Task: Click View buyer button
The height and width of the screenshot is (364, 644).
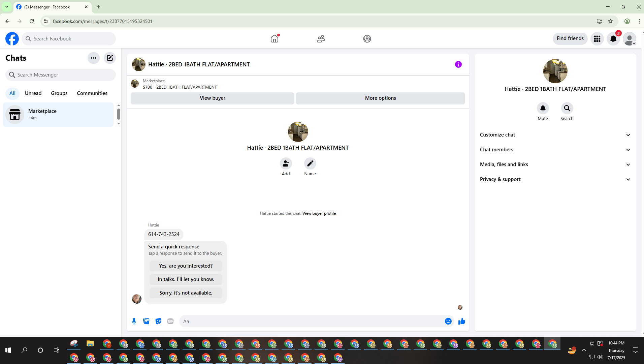Action: (x=213, y=98)
